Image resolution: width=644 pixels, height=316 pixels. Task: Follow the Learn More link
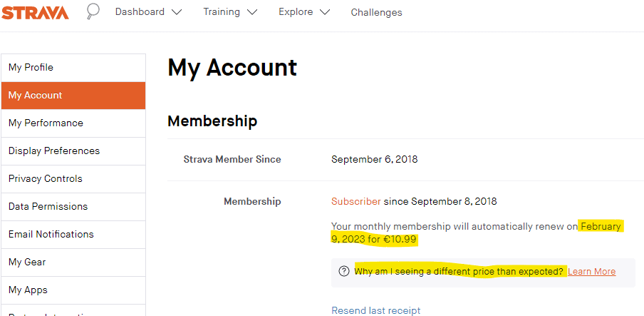592,272
